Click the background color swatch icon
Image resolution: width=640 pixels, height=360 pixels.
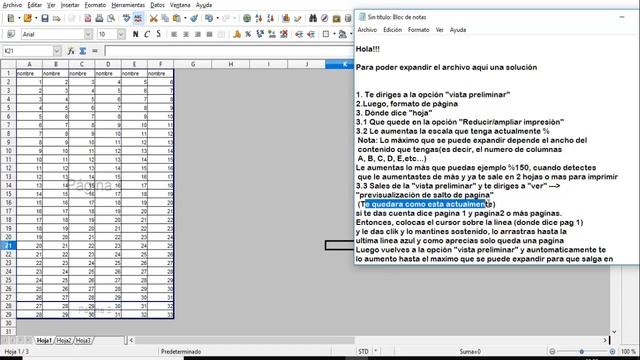point(342,34)
